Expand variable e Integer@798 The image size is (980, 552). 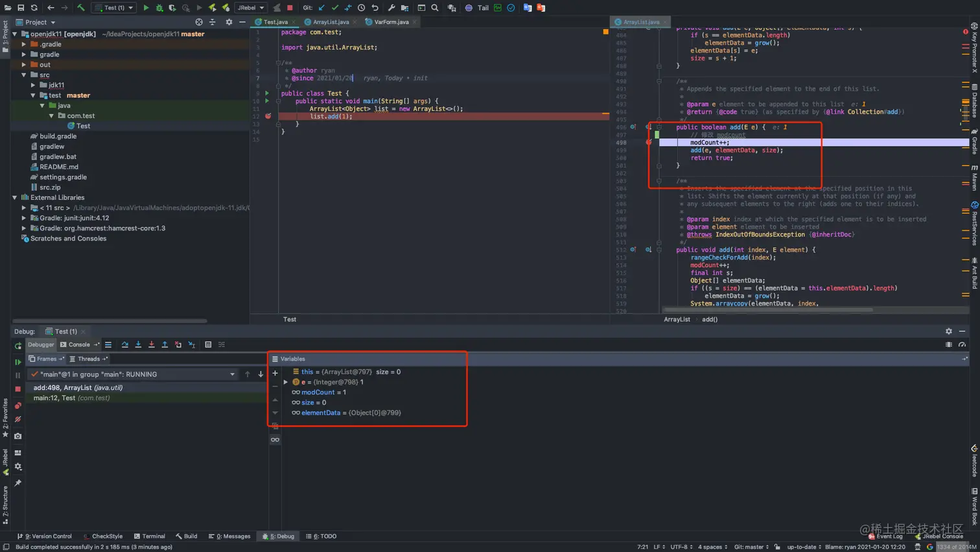pyautogui.click(x=286, y=382)
